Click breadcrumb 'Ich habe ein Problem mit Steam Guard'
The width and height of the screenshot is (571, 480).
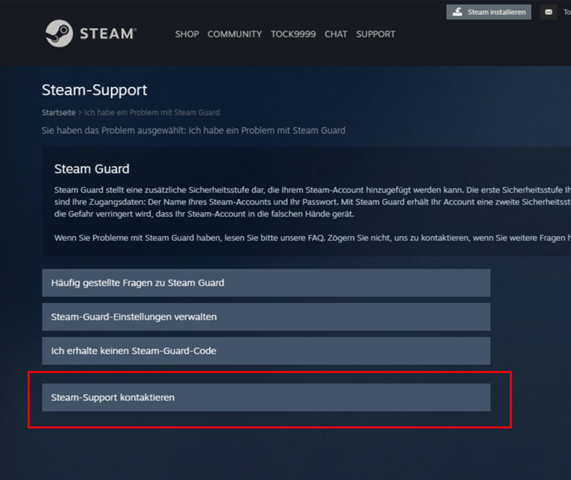(x=152, y=113)
